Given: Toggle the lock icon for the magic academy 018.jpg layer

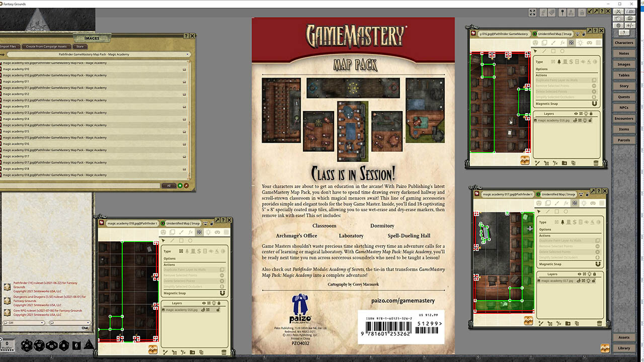Looking at the screenshot, I should point(217,310).
